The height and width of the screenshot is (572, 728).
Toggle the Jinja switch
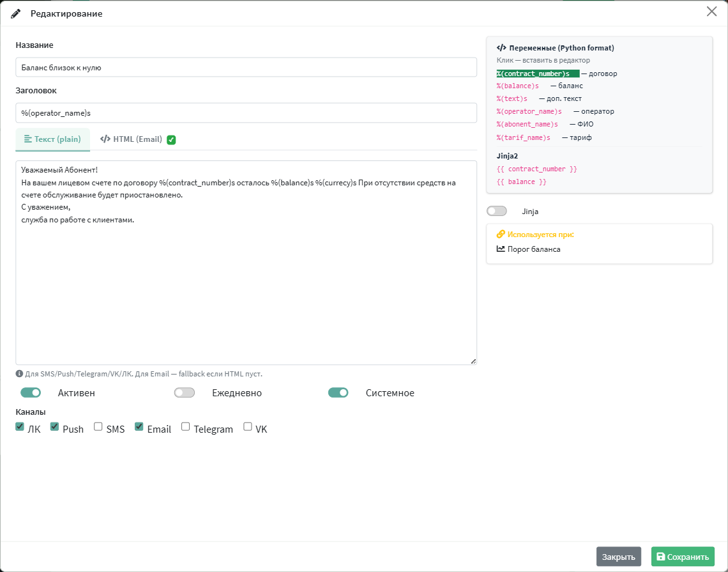click(x=497, y=212)
